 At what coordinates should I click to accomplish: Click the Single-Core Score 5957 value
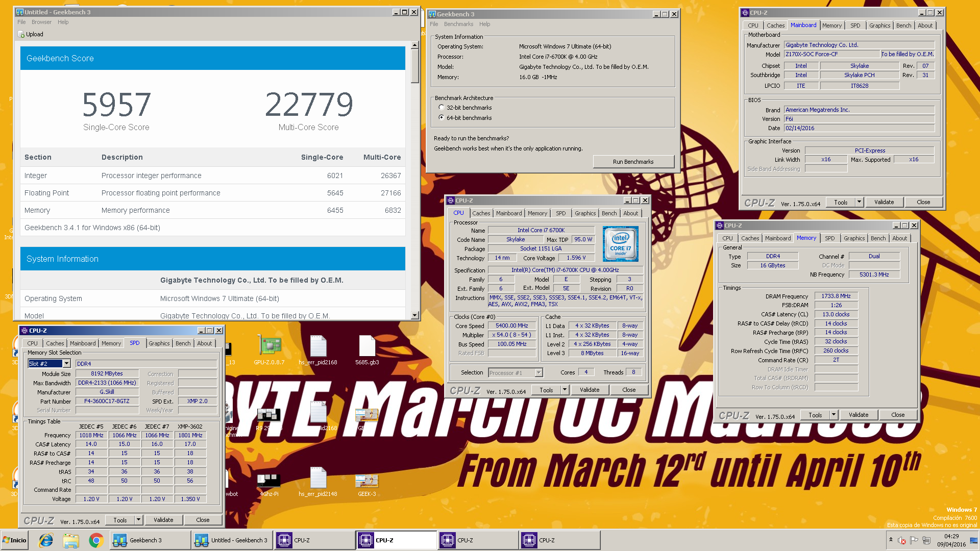pos(116,105)
